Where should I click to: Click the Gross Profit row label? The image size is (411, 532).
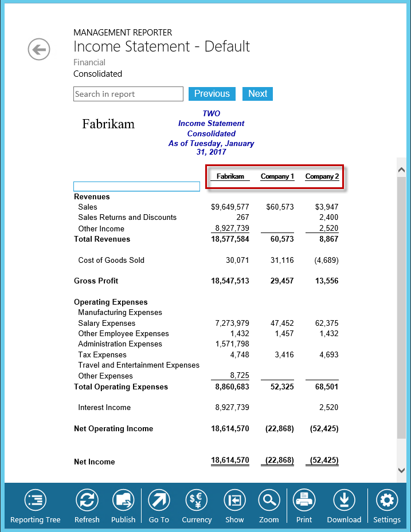[x=96, y=281]
